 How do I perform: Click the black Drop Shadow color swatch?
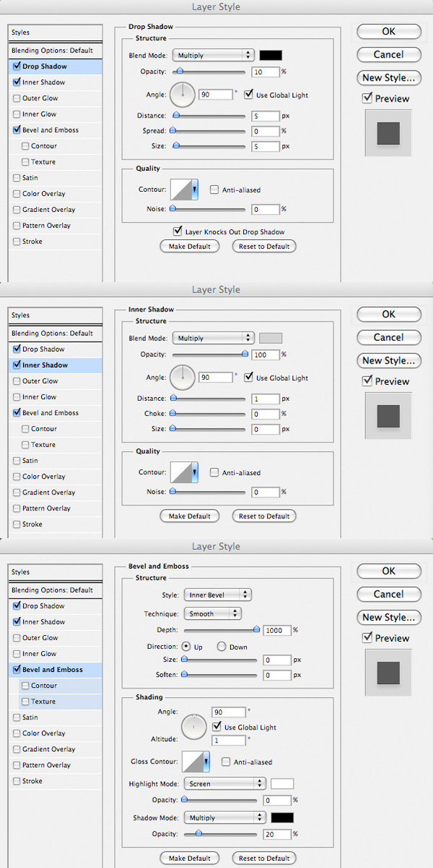[271, 55]
